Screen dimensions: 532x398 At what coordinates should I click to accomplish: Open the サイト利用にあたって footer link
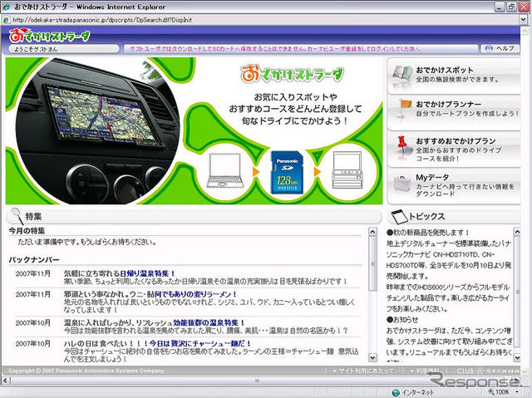click(x=366, y=371)
